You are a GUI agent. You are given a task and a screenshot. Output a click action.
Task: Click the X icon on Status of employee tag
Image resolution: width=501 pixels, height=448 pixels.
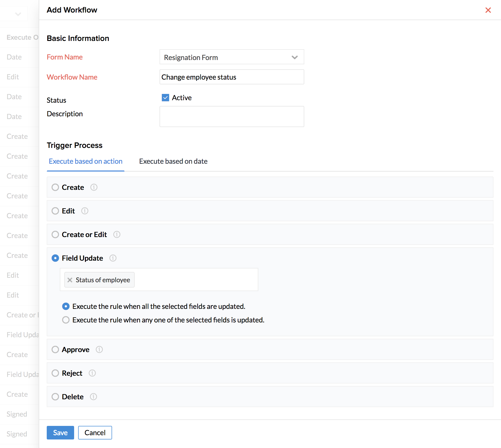[x=69, y=280]
